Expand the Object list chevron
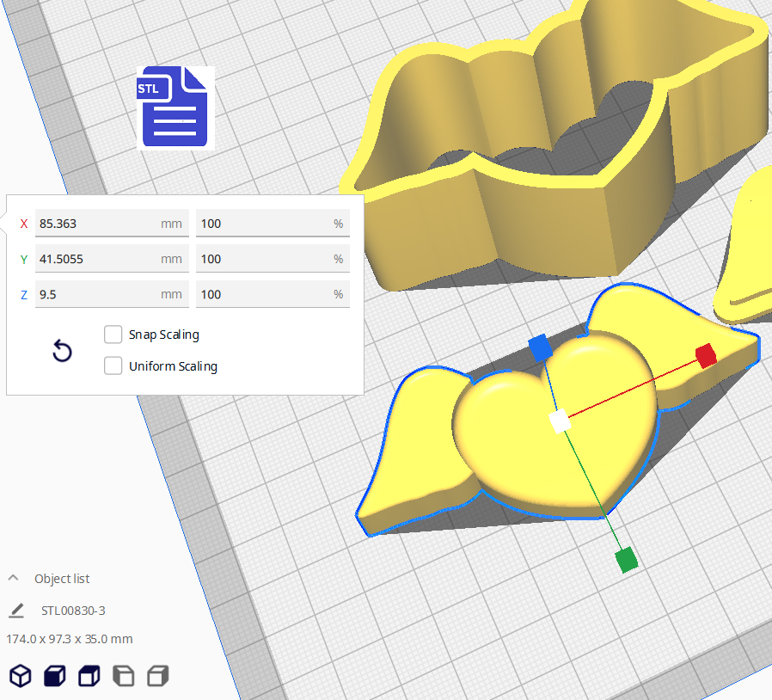 [14, 579]
